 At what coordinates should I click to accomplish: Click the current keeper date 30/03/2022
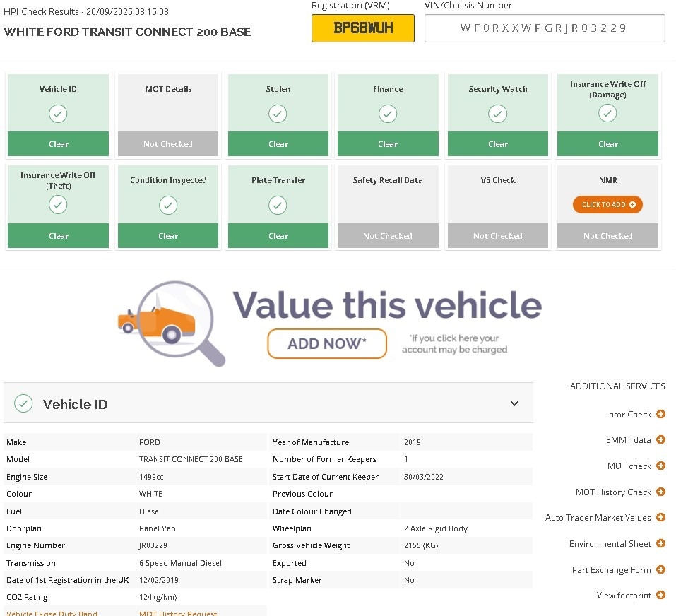click(423, 477)
